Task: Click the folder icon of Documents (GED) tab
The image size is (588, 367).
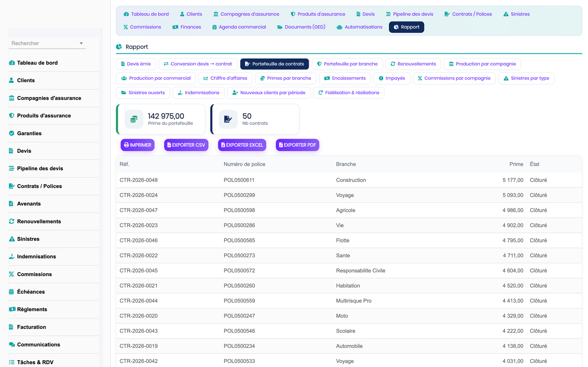Action: 280,27
